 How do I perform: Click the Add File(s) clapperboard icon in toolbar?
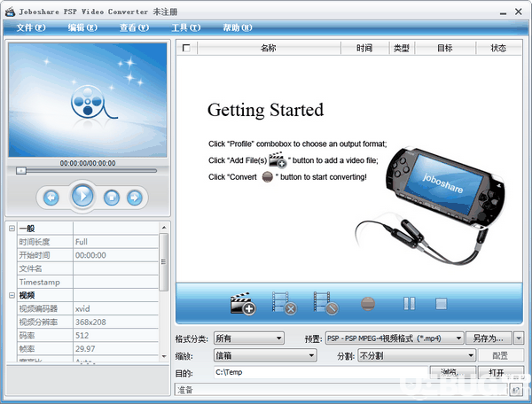click(243, 303)
